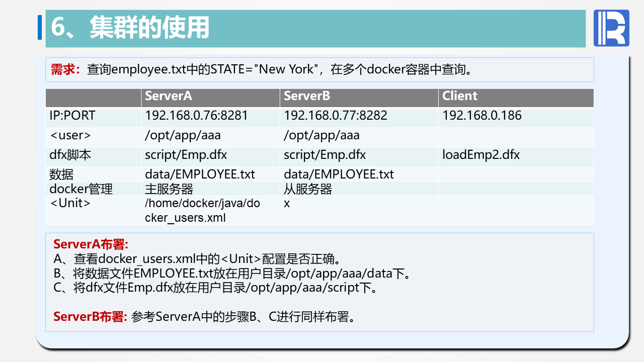The height and width of the screenshot is (362, 644).
Task: Click the "ServerA" column header
Action: pyautogui.click(x=169, y=96)
